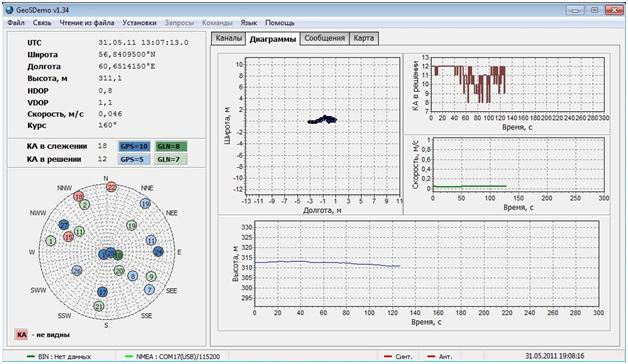Click the light blue satellite 7 marker
This screenshot has width=628, height=364.
point(149,289)
